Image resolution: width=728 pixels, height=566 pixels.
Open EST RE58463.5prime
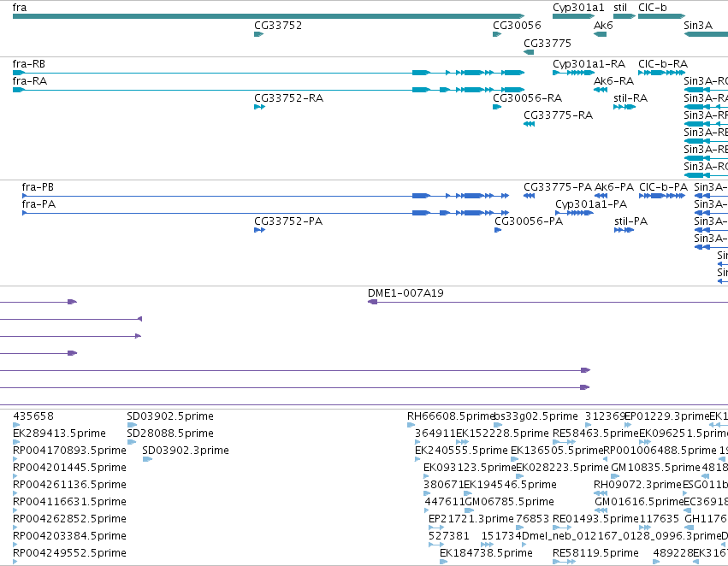pos(595,433)
